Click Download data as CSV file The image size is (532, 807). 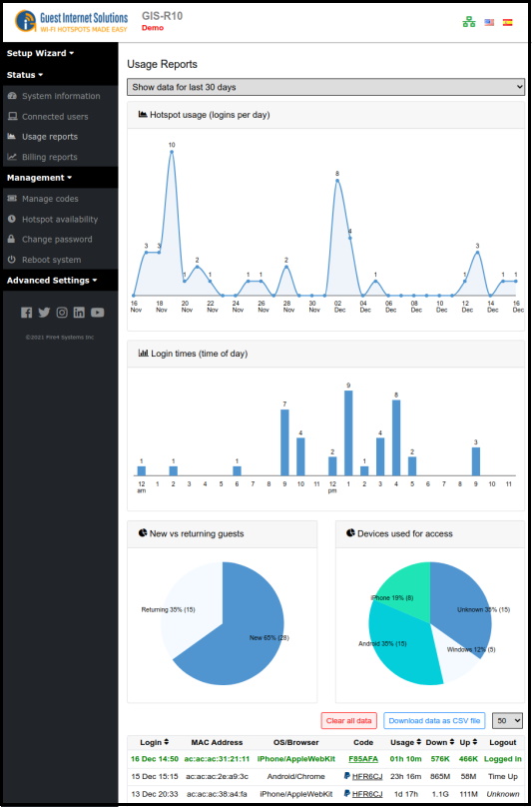(434, 720)
